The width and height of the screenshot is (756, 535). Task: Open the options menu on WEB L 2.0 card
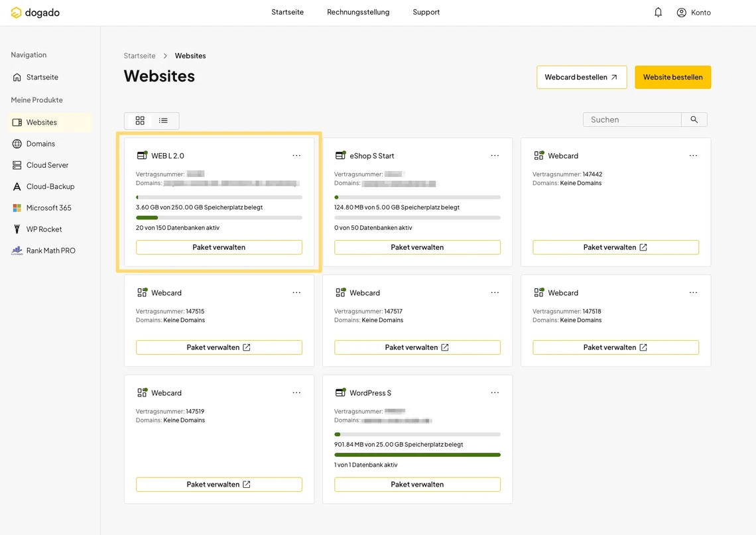click(296, 155)
